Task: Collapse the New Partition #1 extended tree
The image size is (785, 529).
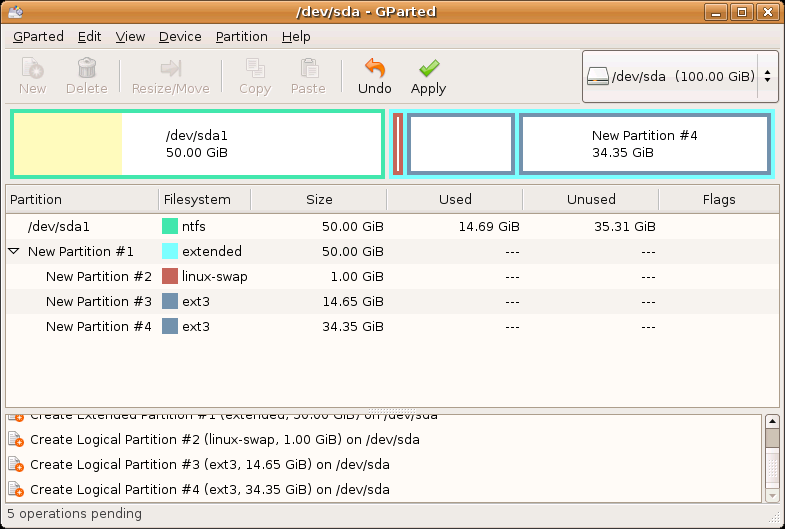Action: click(x=14, y=251)
